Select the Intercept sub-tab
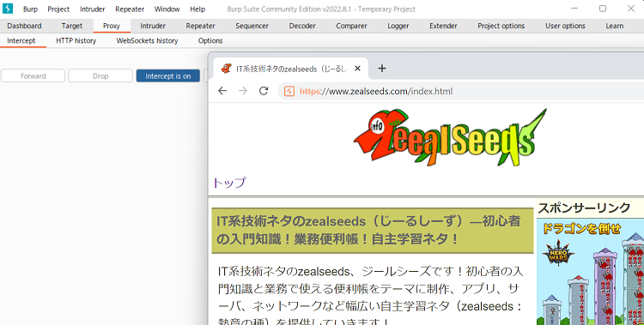 21,40
